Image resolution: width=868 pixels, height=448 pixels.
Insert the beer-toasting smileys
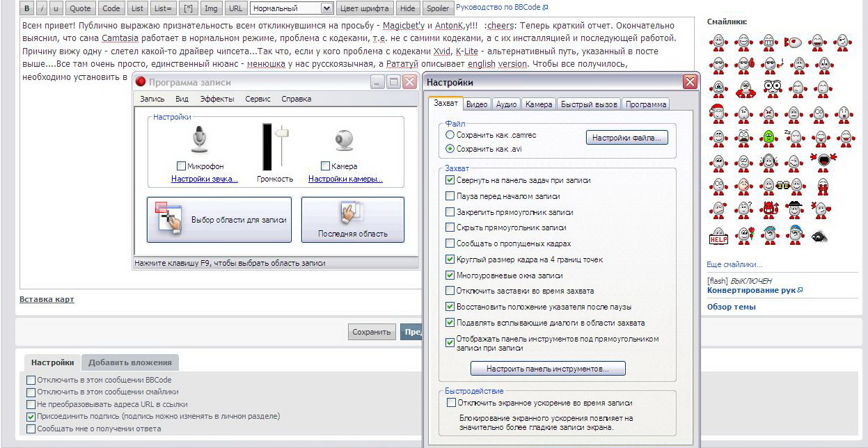pos(782,186)
